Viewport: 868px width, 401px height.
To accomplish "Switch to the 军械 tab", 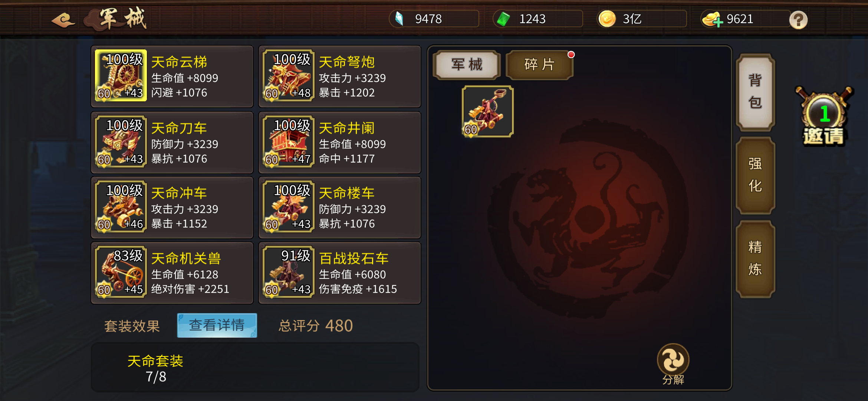I will 467,65.
